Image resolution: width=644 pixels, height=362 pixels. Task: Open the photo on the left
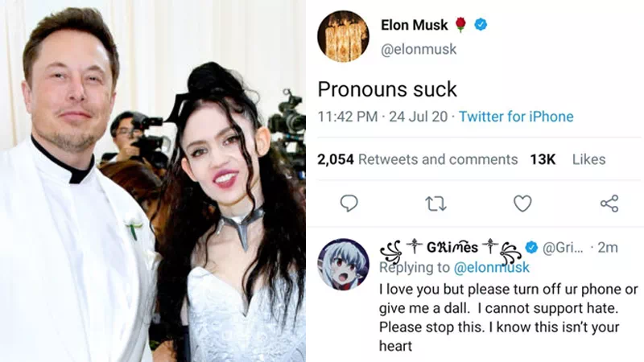click(153, 181)
